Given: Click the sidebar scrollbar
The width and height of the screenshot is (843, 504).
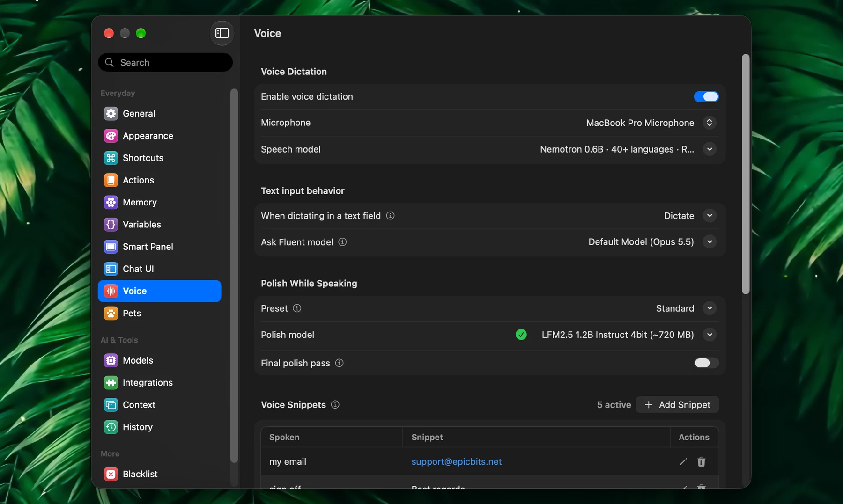Looking at the screenshot, I should [234, 276].
